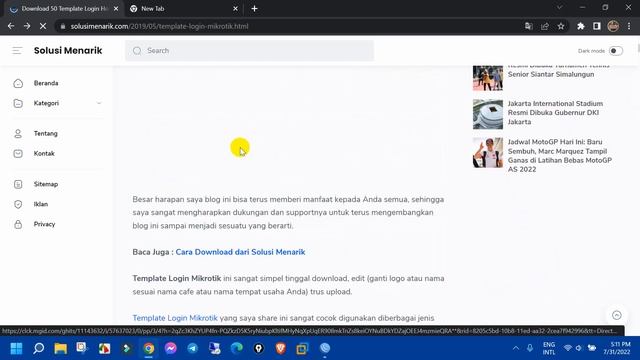The width and height of the screenshot is (640, 360).
Task: Open Iklan menu item
Action: 41,204
